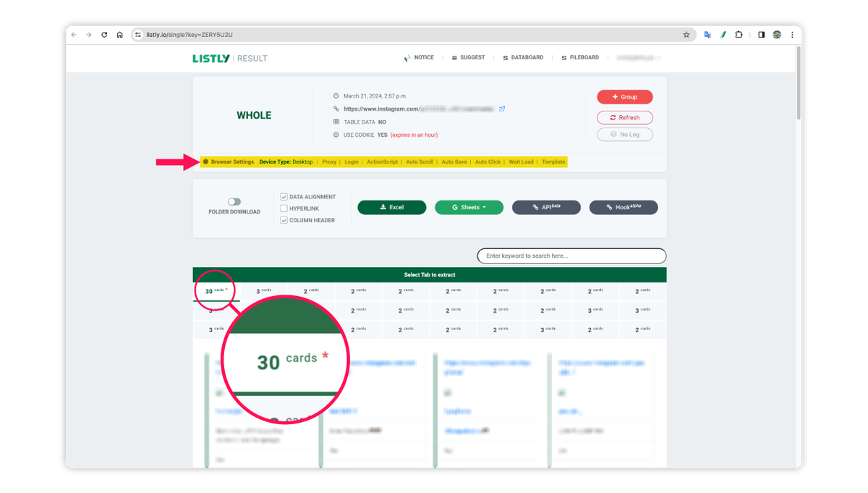Open the Chrome profile avatar

click(777, 35)
